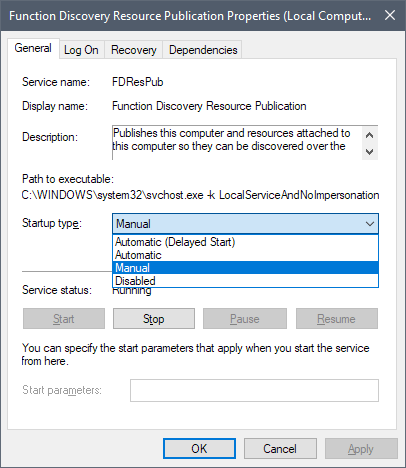Choose the plain Automatic startup option

245,255
